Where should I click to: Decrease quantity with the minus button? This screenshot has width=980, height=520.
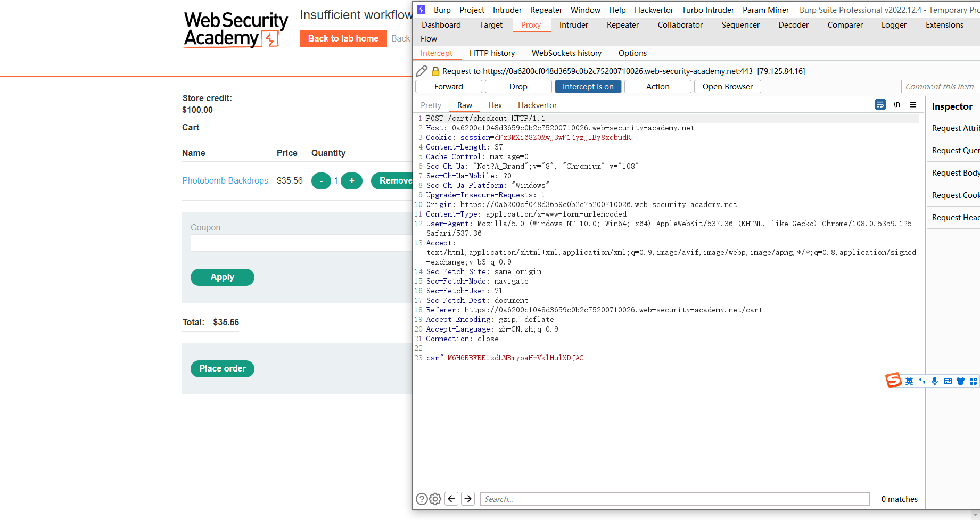click(x=321, y=181)
